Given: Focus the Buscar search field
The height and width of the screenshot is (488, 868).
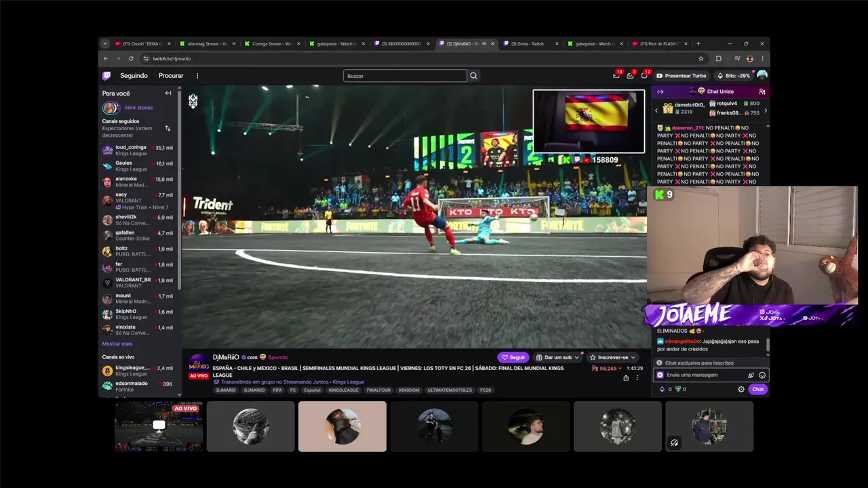Looking at the screenshot, I should 405,76.
